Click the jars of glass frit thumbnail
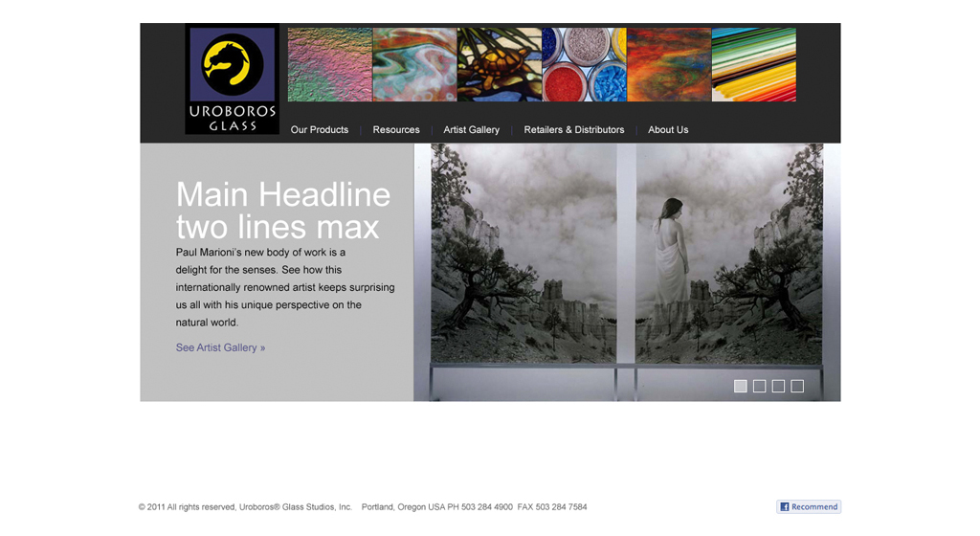The image size is (980, 536). [585, 64]
